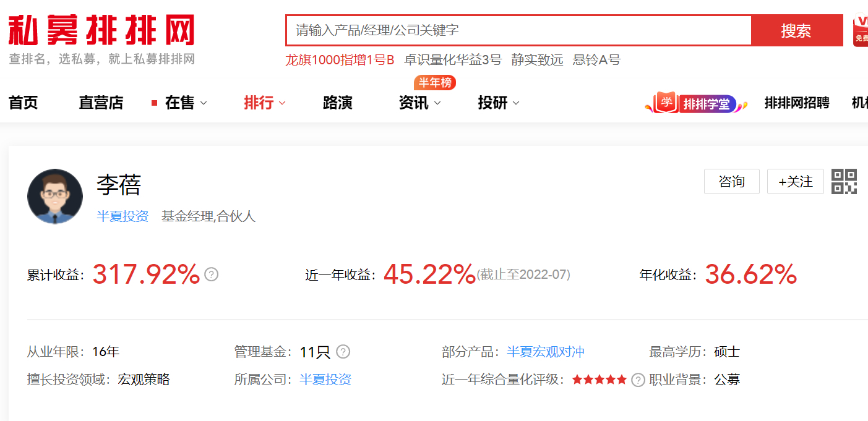Open hot search 静实致远
Screen dimensions: 868x421
click(537, 60)
